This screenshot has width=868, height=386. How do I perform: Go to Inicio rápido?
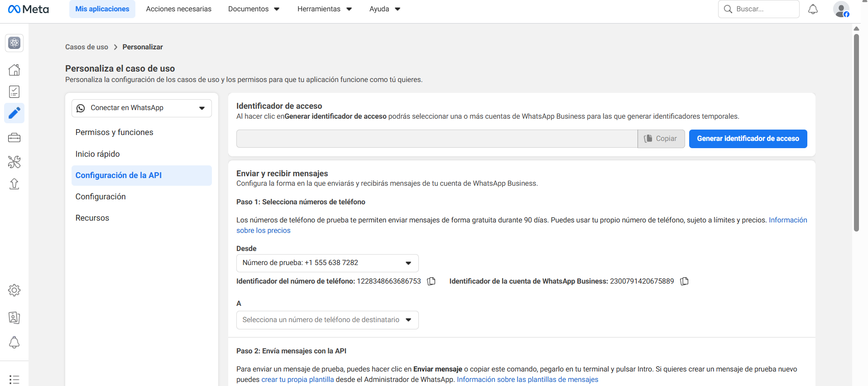tap(142, 154)
